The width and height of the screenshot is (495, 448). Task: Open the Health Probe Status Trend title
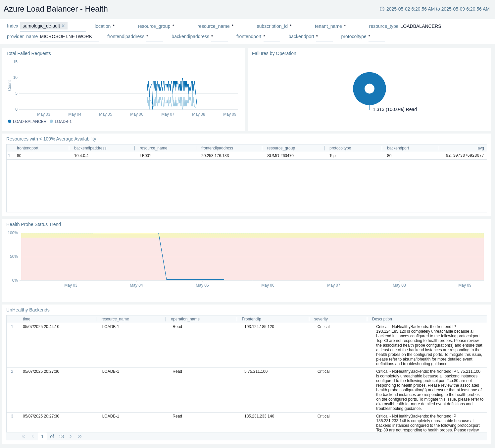[x=33, y=224]
